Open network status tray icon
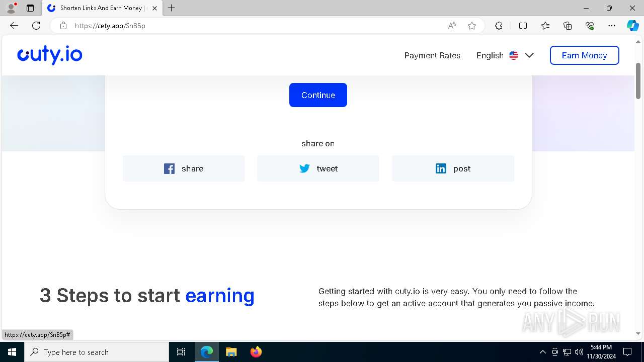Image resolution: width=644 pixels, height=362 pixels. click(x=567, y=352)
